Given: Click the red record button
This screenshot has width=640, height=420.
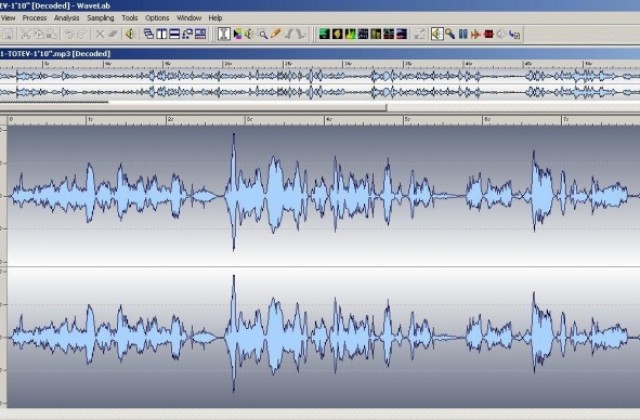Looking at the screenshot, I should (489, 34).
